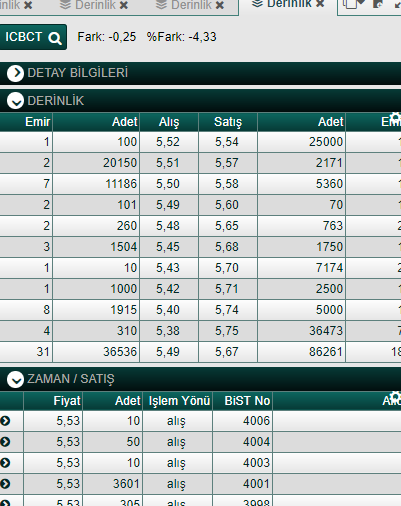Click the search magnifier on ICBCT
Image resolution: width=401 pixels, height=506 pixels.
(55, 38)
